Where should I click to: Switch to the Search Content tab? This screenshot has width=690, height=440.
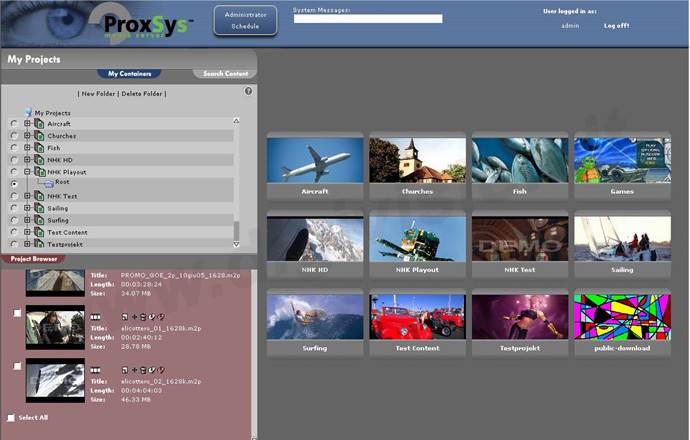point(225,74)
